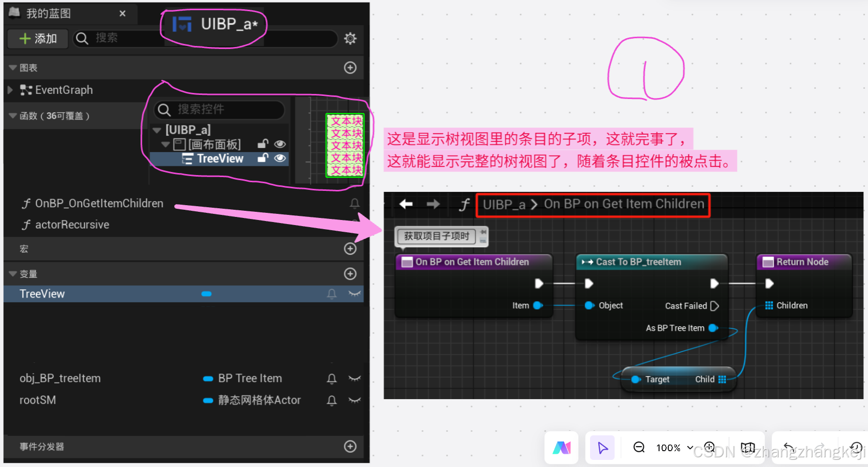
Task: Select the cursor tool in bottom toolbar
Action: tap(602, 448)
